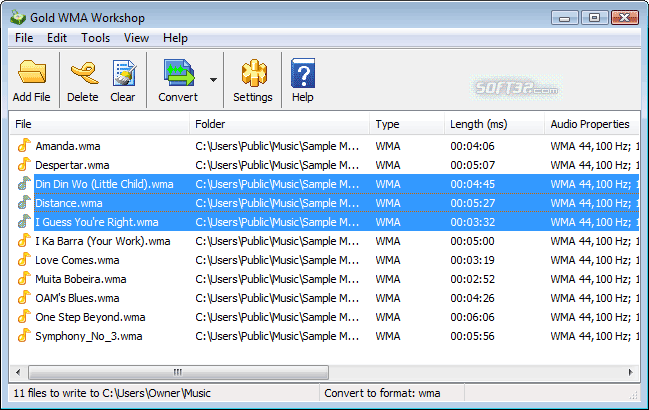Click the note icon beside One Step Beyond.wma
This screenshot has width=649, height=410.
24,317
